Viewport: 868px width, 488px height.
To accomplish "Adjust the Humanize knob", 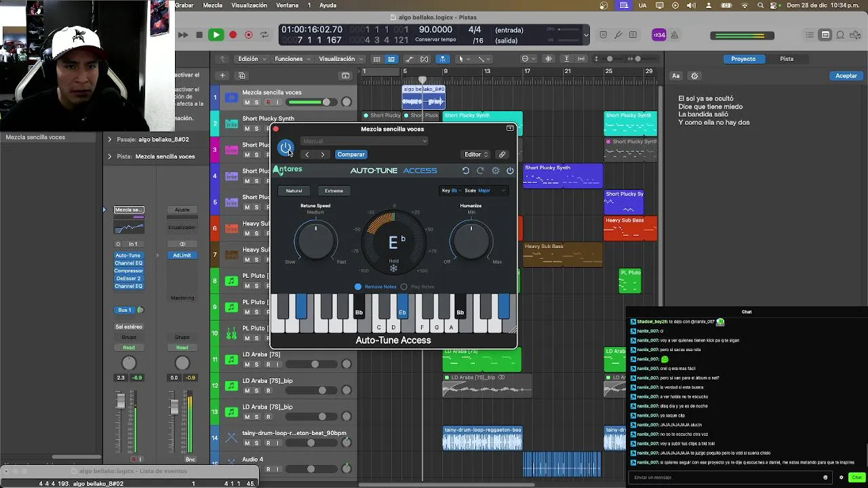I will coord(471,241).
